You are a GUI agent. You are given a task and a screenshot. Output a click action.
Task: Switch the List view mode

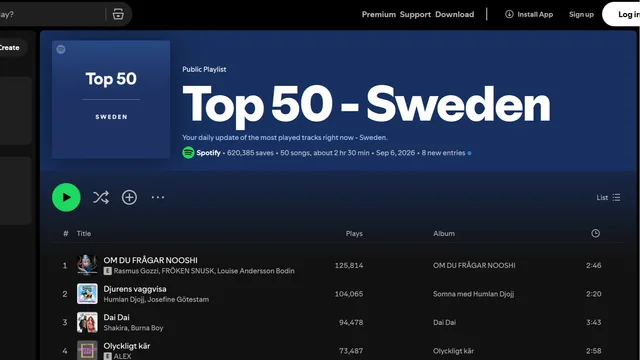(x=608, y=198)
